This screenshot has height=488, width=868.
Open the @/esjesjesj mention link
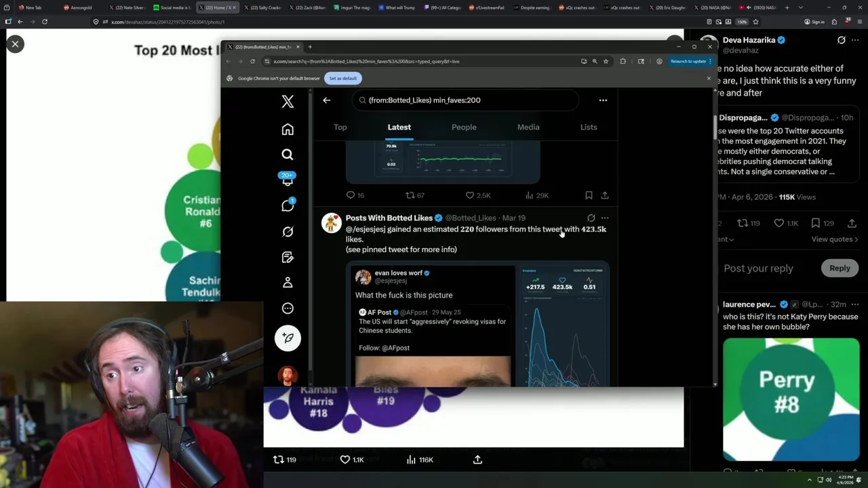(366, 229)
